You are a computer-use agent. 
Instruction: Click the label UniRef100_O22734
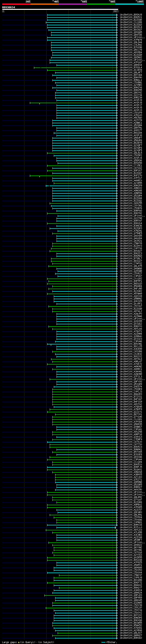point(131,95)
